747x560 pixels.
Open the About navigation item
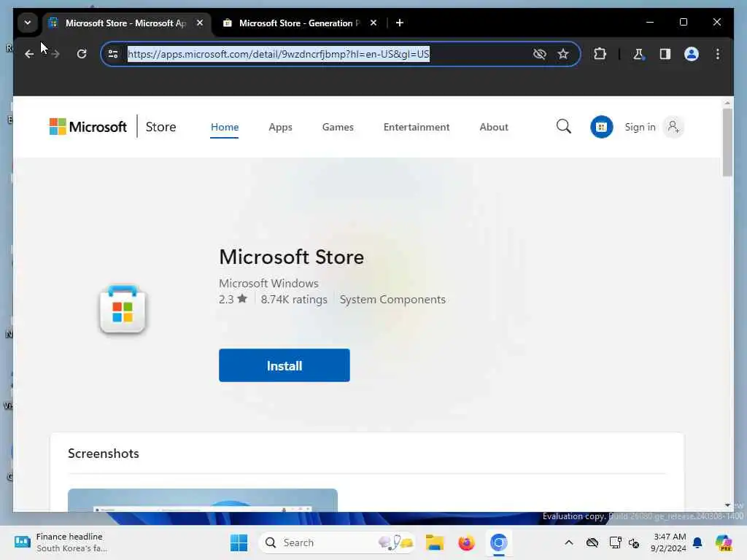[x=494, y=127]
